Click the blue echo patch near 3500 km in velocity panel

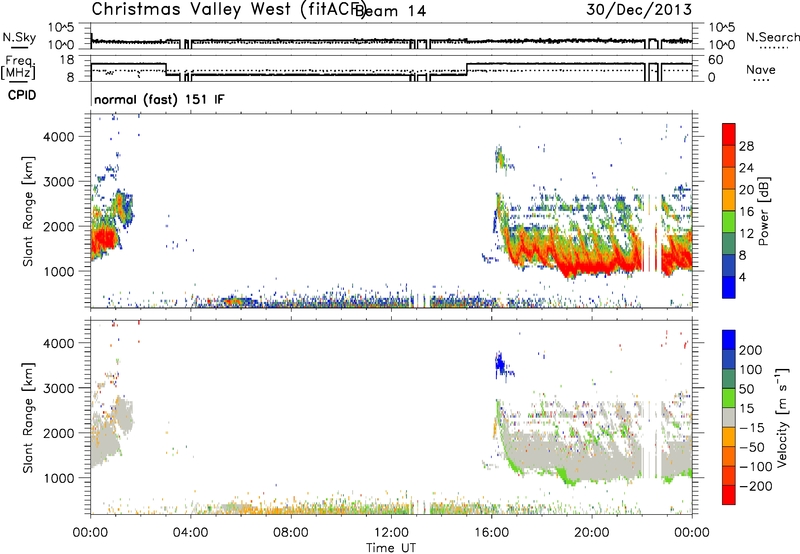pos(501,364)
